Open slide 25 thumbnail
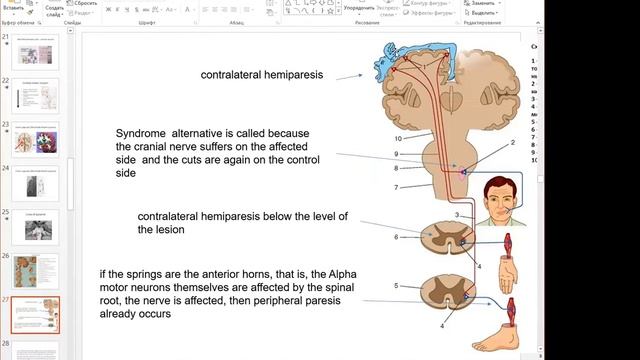Screen dimensions: 640x360 pyautogui.click(x=35, y=227)
